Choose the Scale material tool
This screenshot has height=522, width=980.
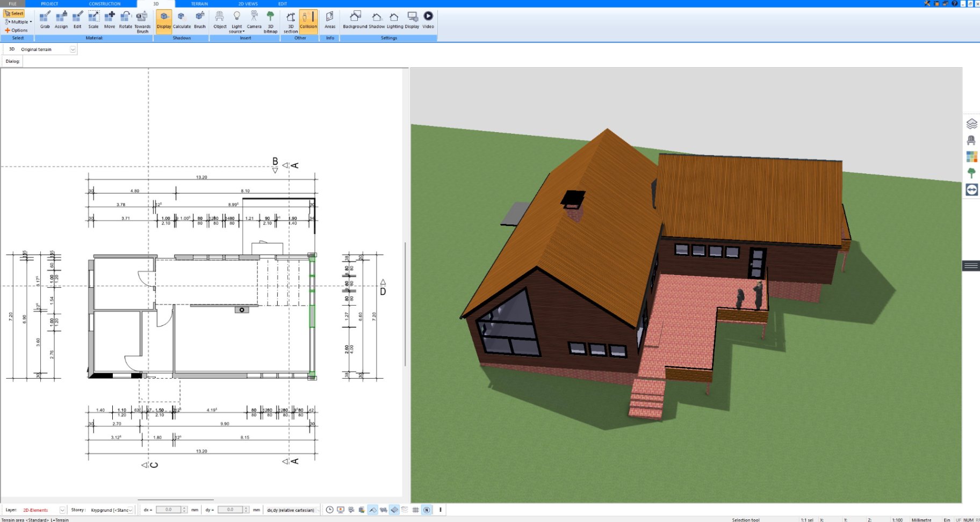[x=93, y=20]
